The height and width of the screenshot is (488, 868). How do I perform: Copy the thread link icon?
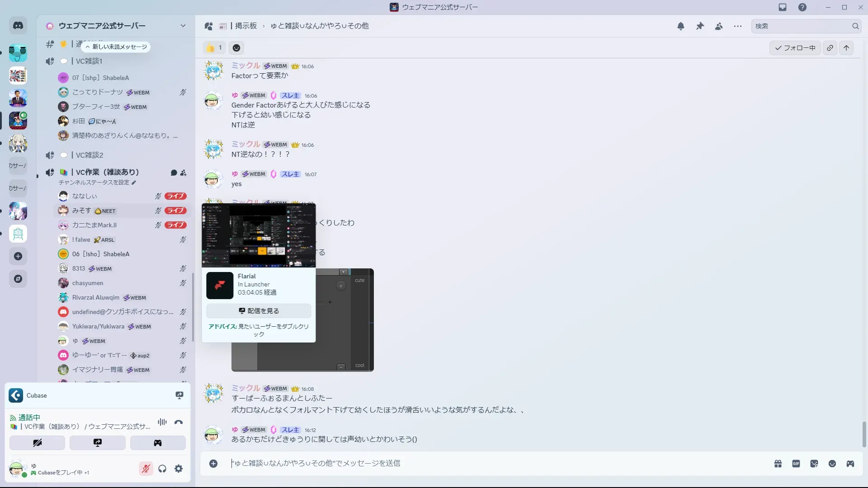(830, 48)
